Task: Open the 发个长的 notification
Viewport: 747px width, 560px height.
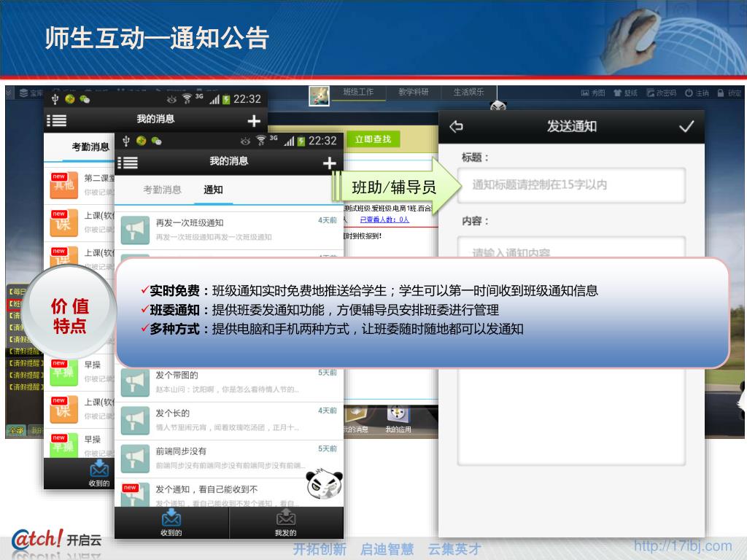Action: pos(229,421)
